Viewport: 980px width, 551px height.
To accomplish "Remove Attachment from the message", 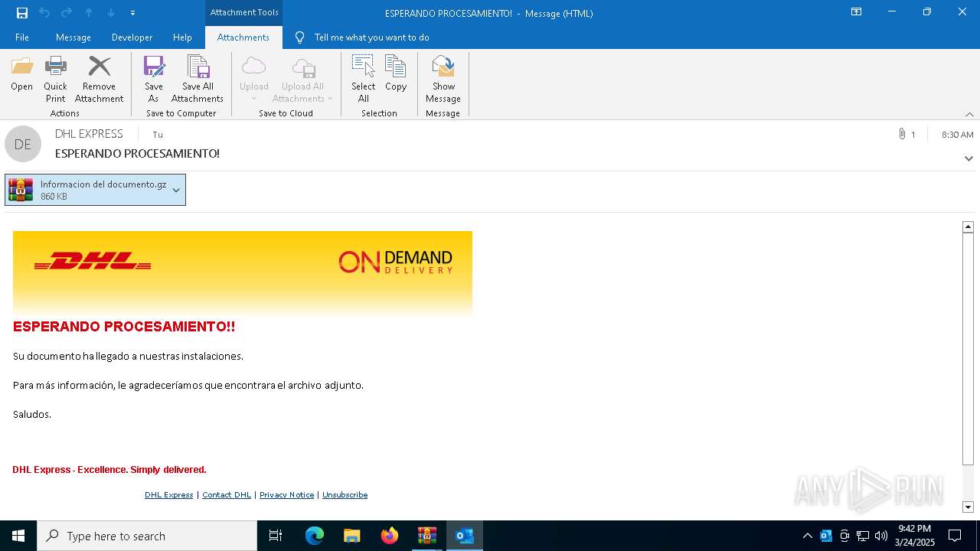I will [99, 79].
